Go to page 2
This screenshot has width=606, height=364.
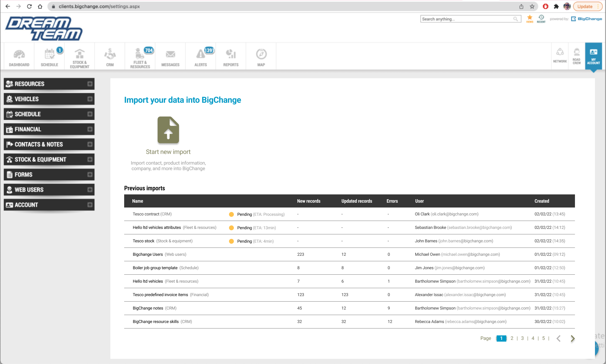click(512, 338)
